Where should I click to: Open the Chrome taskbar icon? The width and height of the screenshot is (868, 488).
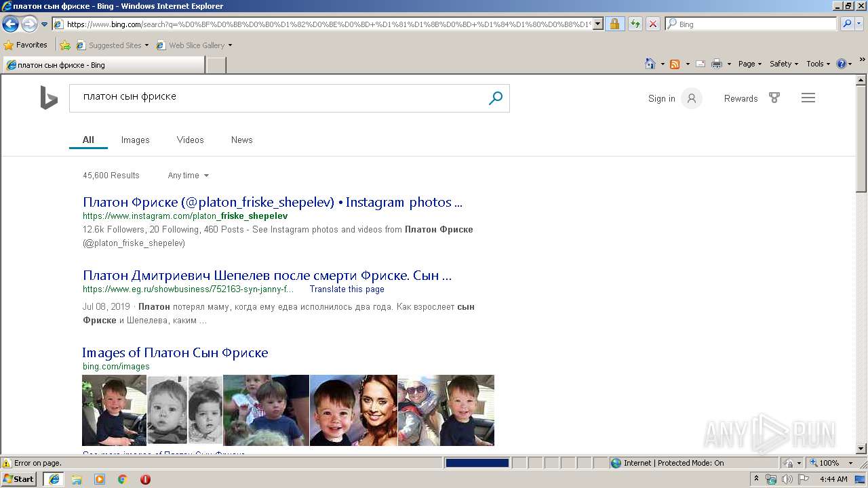(x=123, y=479)
